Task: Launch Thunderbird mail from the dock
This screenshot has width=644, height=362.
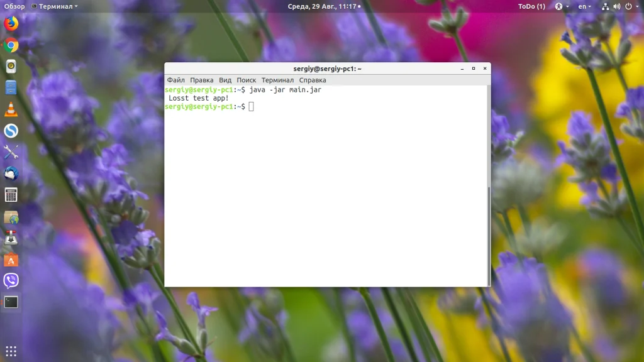Action: [x=11, y=173]
